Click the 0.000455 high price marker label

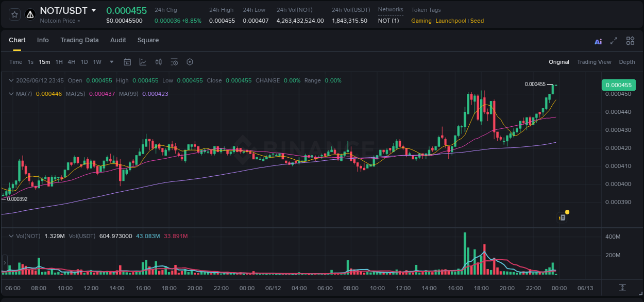tap(535, 84)
